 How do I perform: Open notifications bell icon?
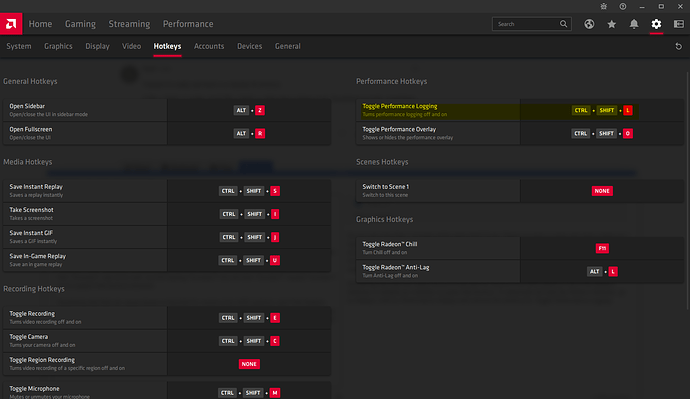pyautogui.click(x=634, y=24)
